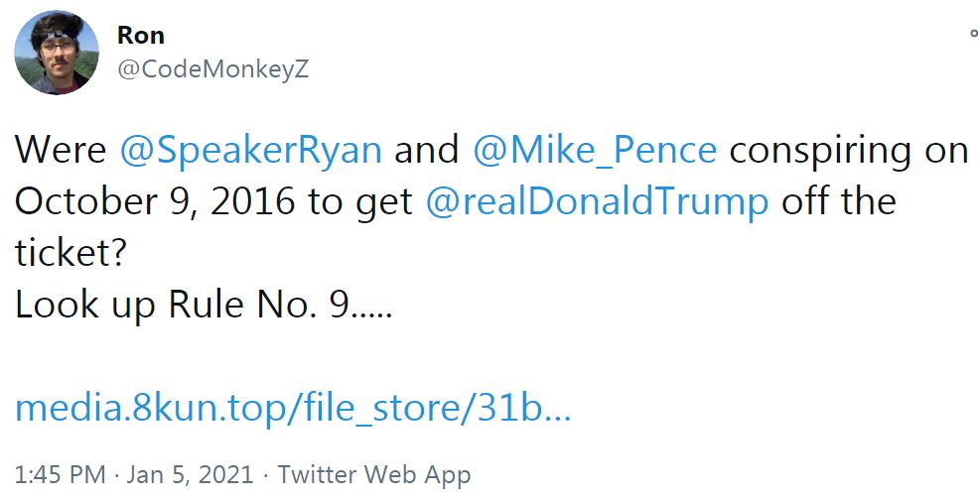Click the word "and" between the mentions
Viewport: 980px width, 499px height.
click(427, 151)
